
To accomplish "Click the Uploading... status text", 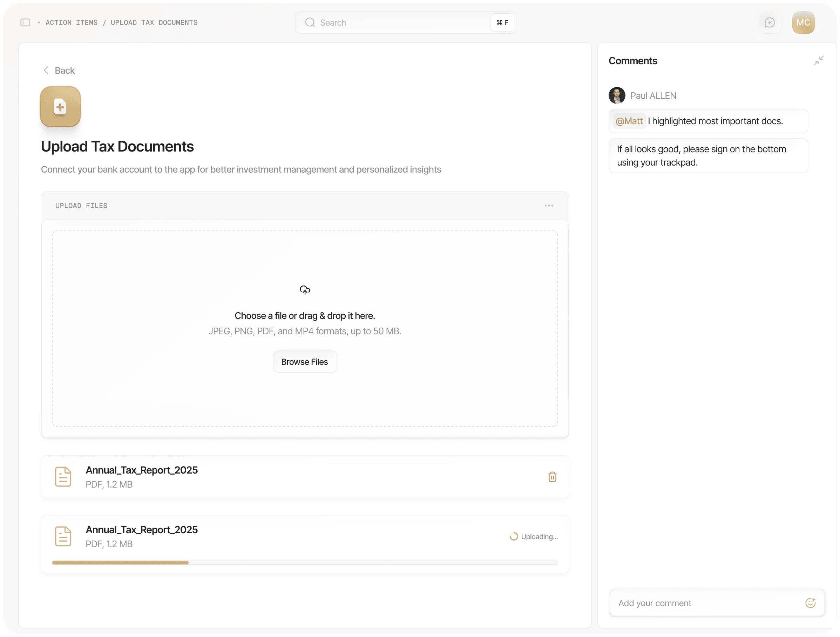I will click(x=540, y=537).
